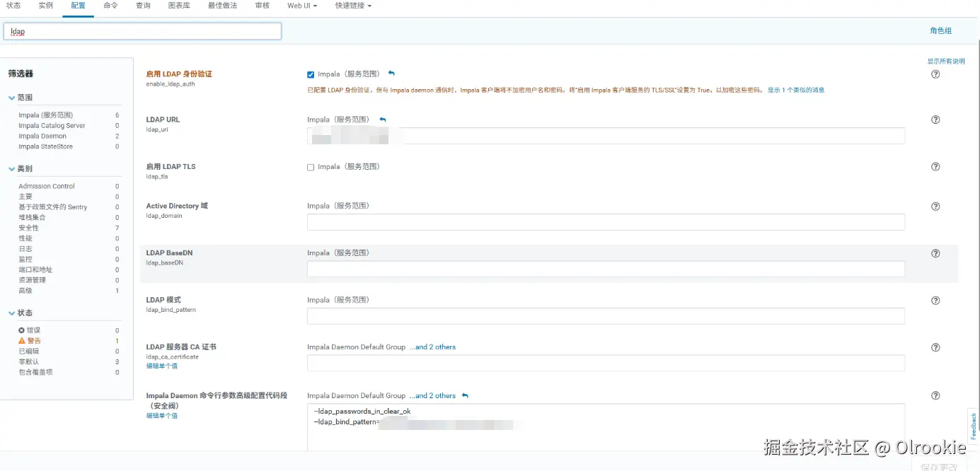Viewport: 980px width, 471px height.
Task: Click the LDAP 服务器 CA 证书 input field
Action: [606, 363]
